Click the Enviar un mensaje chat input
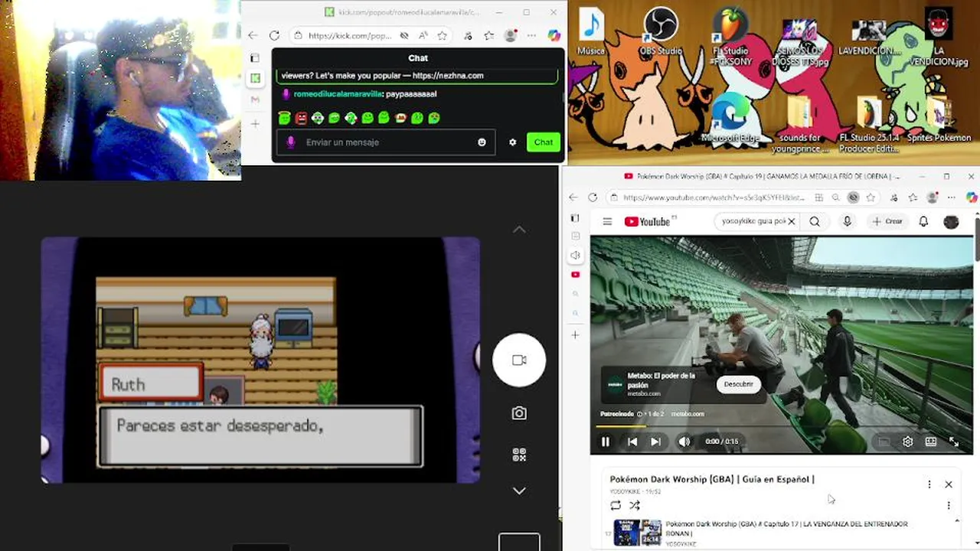The width and height of the screenshot is (980, 551). (387, 142)
